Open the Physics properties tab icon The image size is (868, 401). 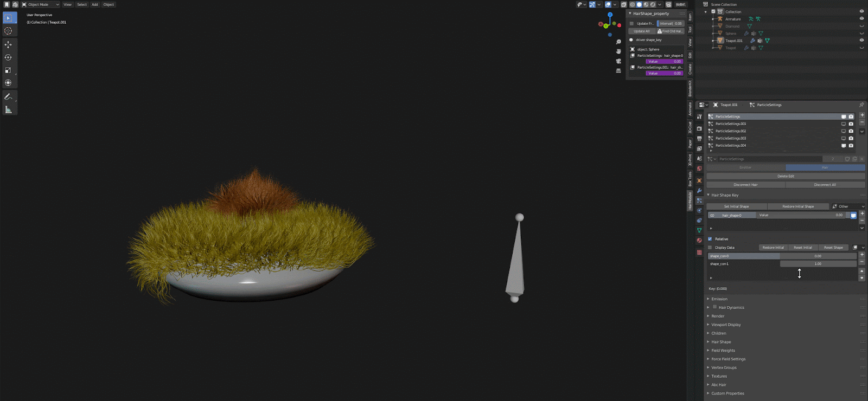click(x=699, y=210)
